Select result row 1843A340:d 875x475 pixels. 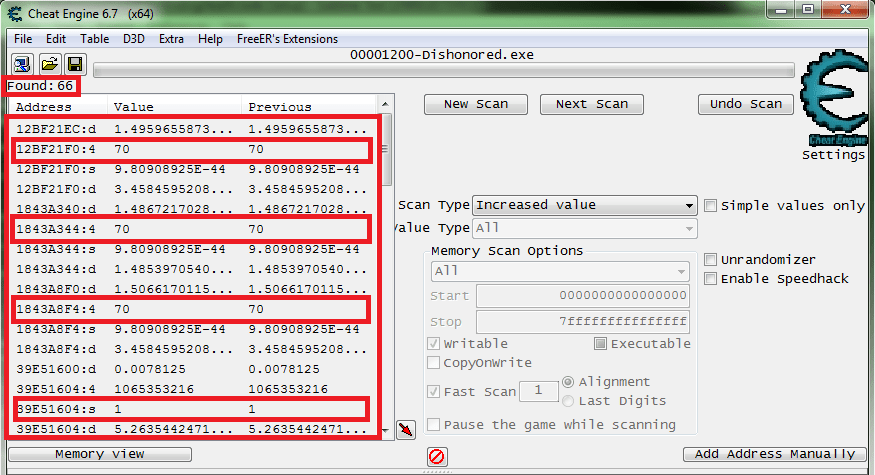191,209
